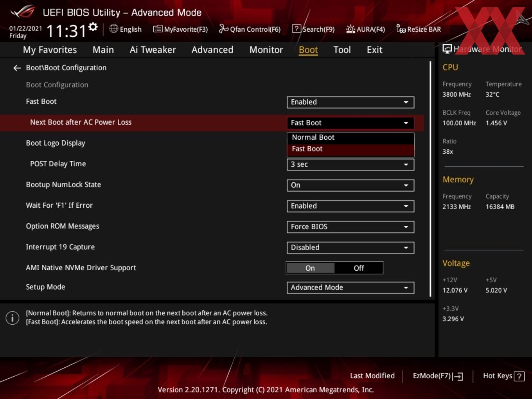Select Option ROM Messages label

[x=63, y=226]
